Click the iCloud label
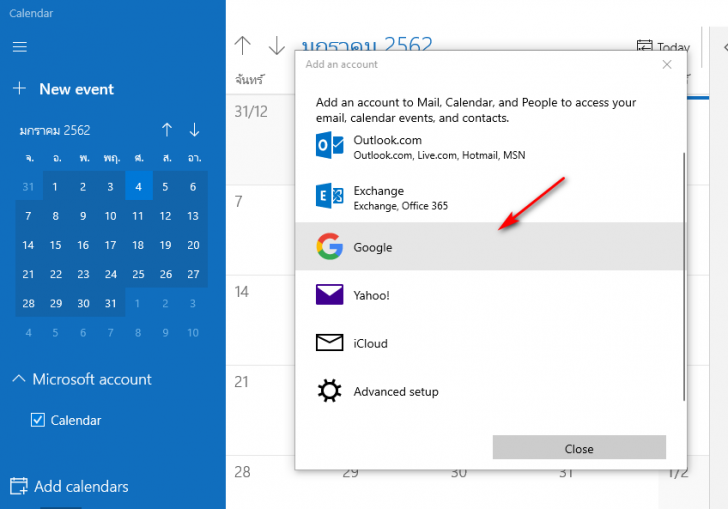The image size is (728, 509). tap(370, 343)
